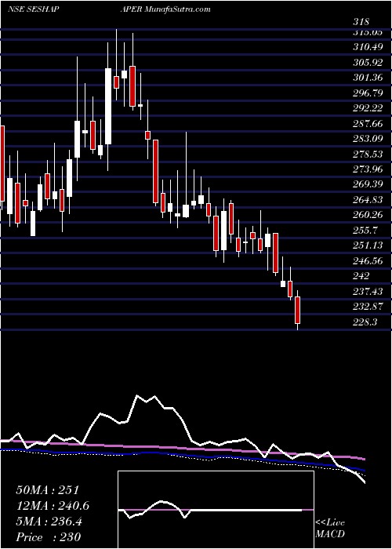This screenshot has height=549, width=392.
Task: Select the 232.87 price axis label
Action: pos(368,307)
